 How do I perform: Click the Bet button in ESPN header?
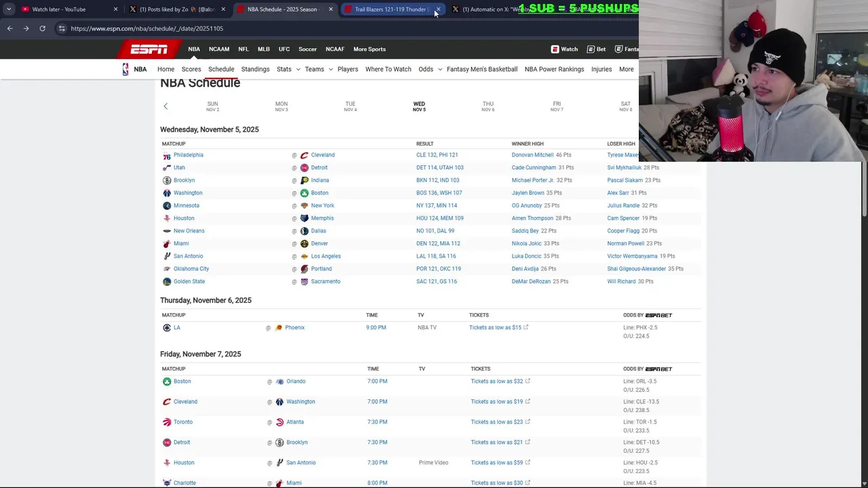pyautogui.click(x=596, y=49)
